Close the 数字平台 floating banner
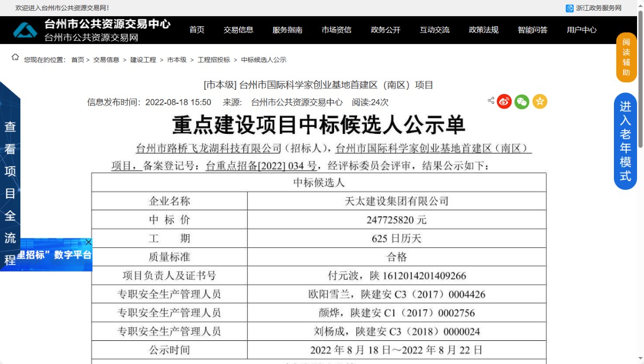The width and height of the screenshot is (644, 364). (x=88, y=242)
